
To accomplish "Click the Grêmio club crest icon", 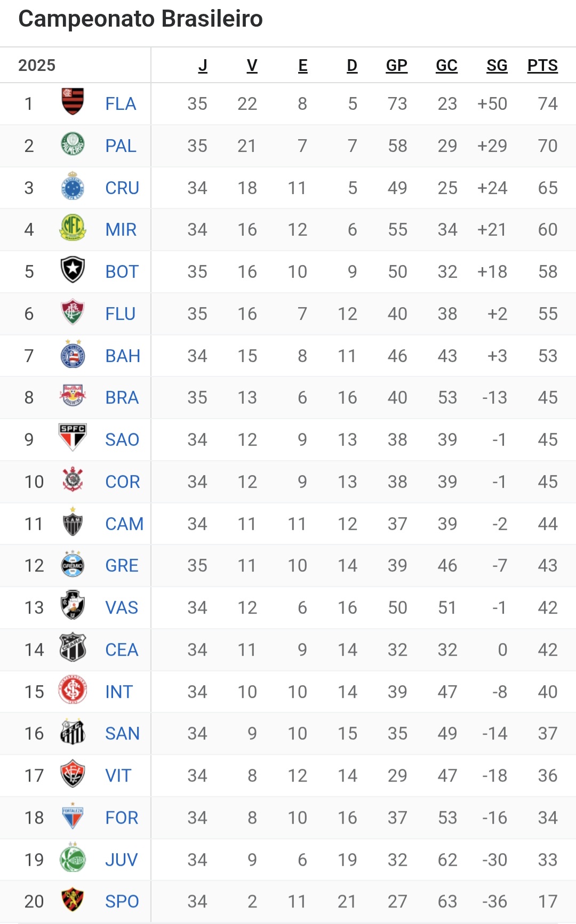I will tap(73, 565).
